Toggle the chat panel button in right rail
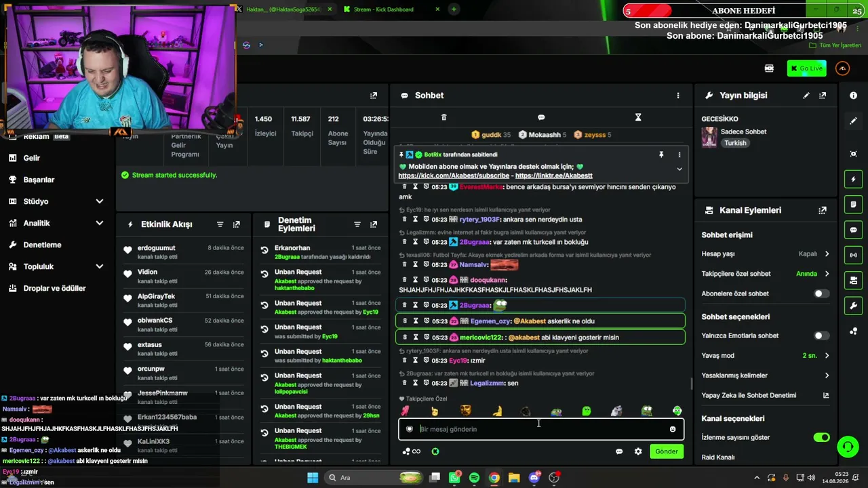The height and width of the screenshot is (488, 868). pos(853,230)
